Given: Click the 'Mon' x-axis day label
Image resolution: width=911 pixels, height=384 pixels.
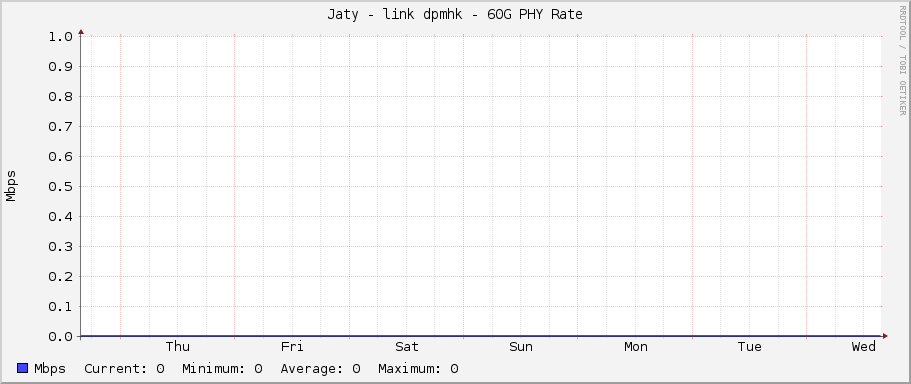Looking at the screenshot, I should point(636,347).
